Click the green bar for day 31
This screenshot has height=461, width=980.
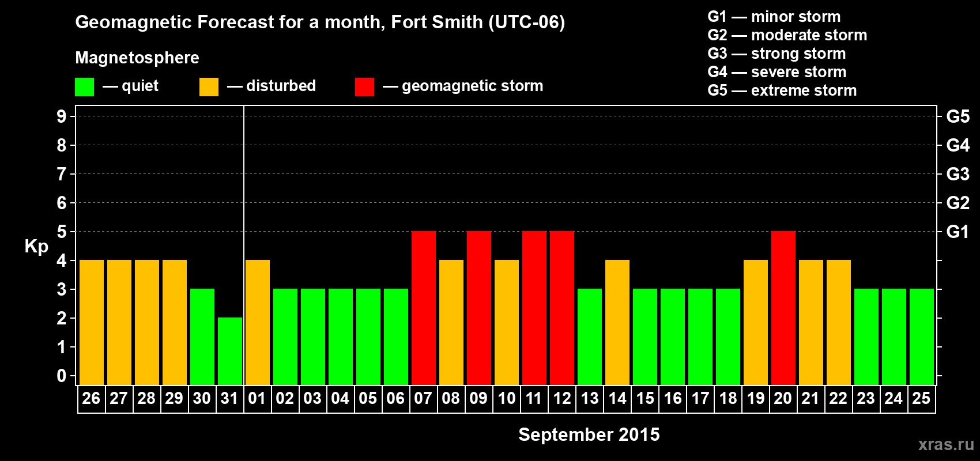230,352
